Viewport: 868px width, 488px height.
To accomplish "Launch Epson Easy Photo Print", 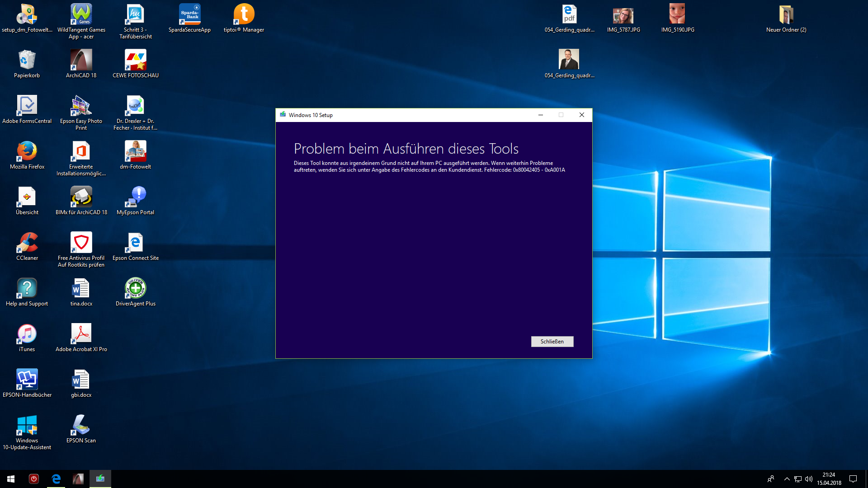I will [81, 113].
